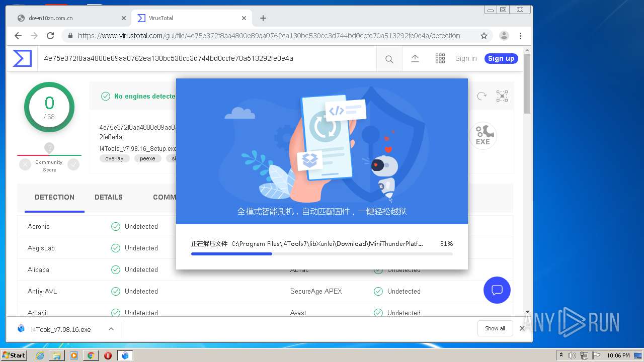Click the VirusTotal logo icon
Screen dimensions: 644x362
pyautogui.click(x=22, y=58)
